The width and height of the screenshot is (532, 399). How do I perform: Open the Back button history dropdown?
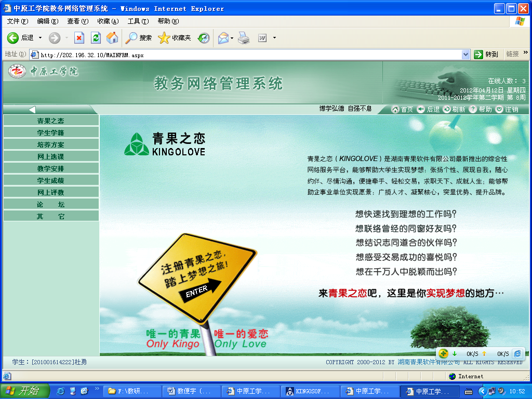tap(41, 37)
